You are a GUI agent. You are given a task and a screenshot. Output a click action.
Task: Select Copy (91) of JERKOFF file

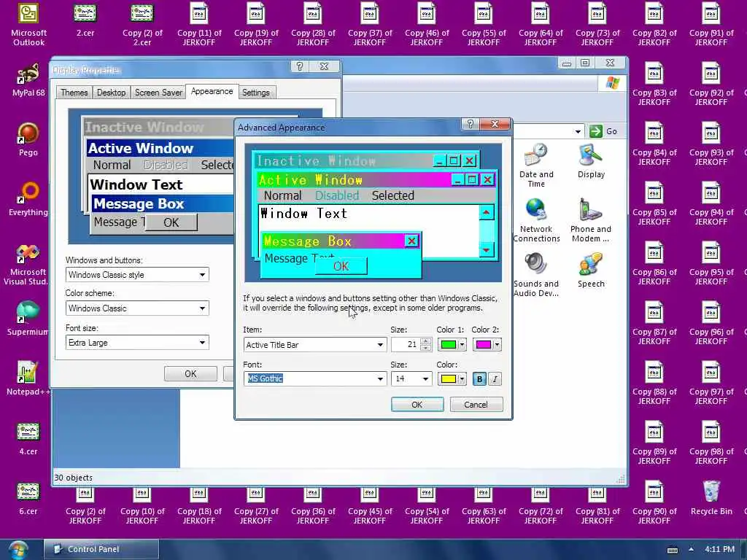711,24
